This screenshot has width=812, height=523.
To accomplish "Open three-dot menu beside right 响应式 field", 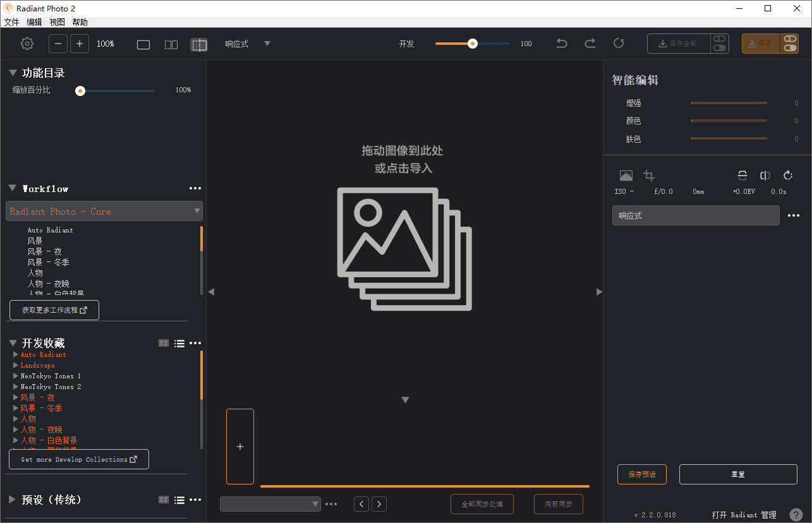I will tap(794, 215).
